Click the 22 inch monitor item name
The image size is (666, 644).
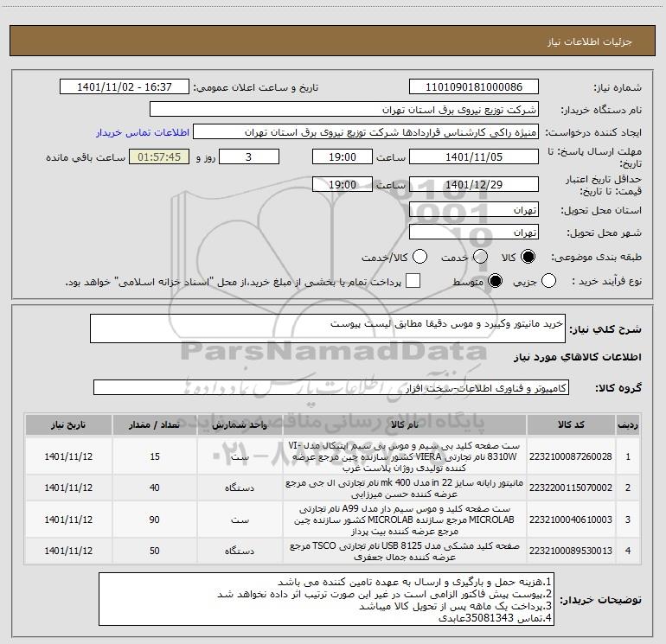pyautogui.click(x=405, y=488)
